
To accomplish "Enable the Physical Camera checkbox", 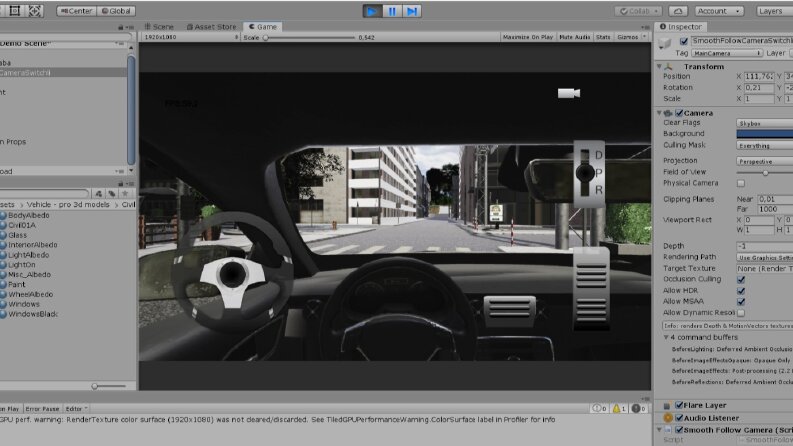I will click(x=741, y=183).
